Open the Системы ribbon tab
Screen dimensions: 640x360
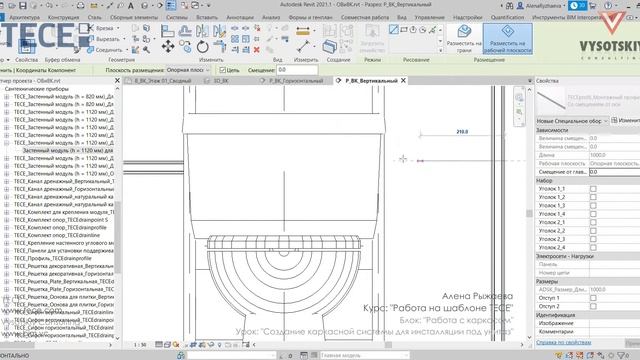(177, 18)
